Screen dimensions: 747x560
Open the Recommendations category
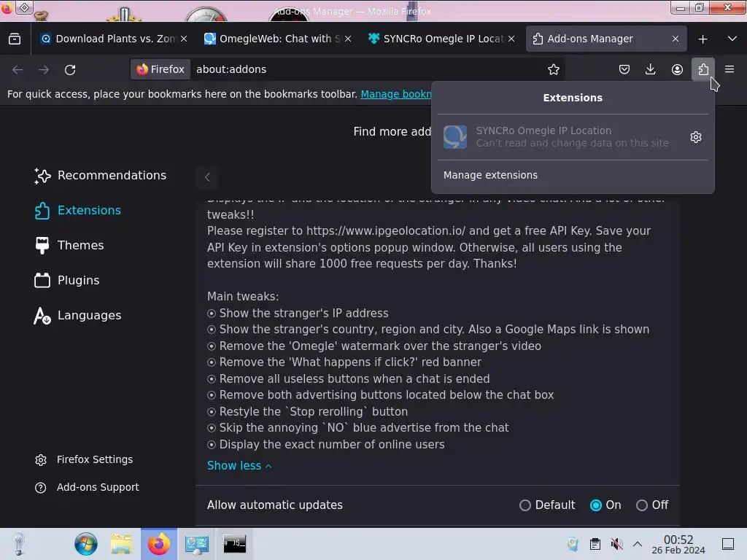pos(100,175)
